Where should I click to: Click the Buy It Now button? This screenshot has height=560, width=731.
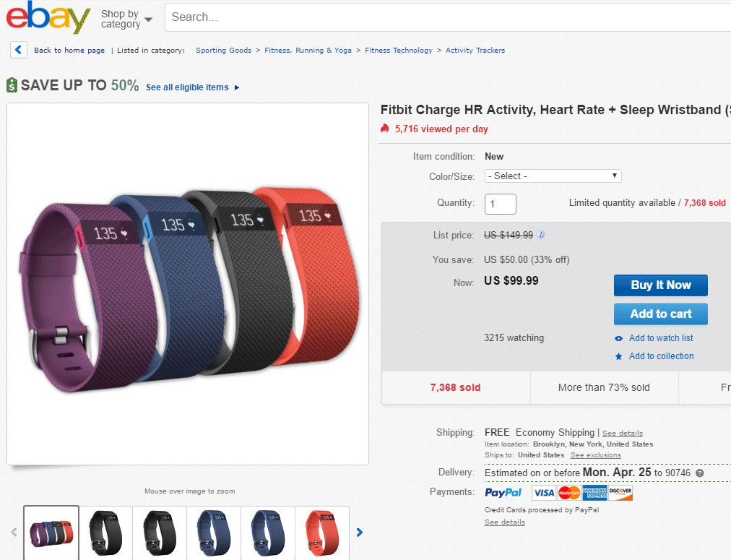(659, 285)
